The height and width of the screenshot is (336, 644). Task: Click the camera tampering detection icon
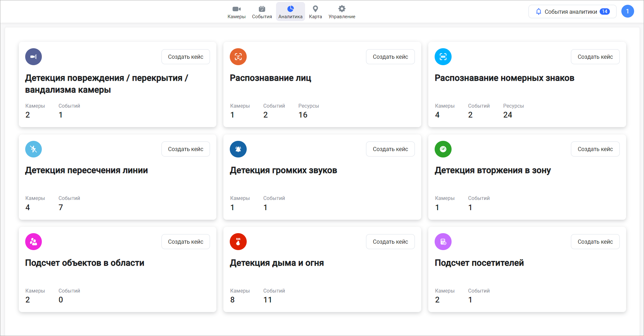pyautogui.click(x=34, y=57)
